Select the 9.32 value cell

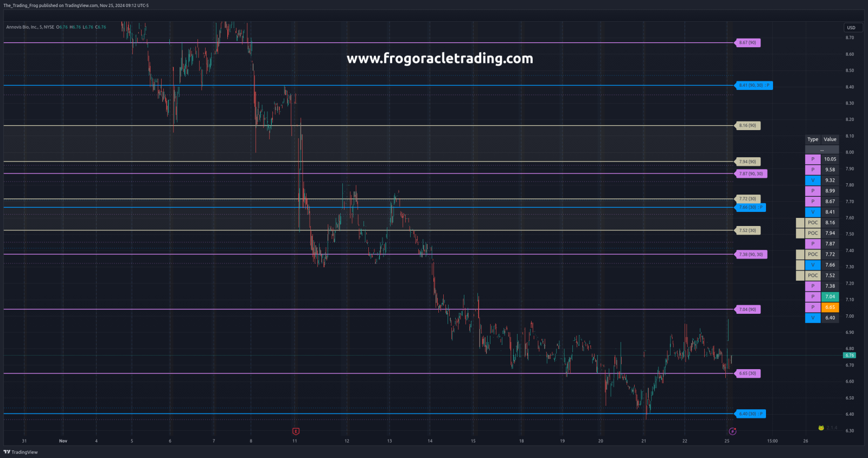click(830, 180)
